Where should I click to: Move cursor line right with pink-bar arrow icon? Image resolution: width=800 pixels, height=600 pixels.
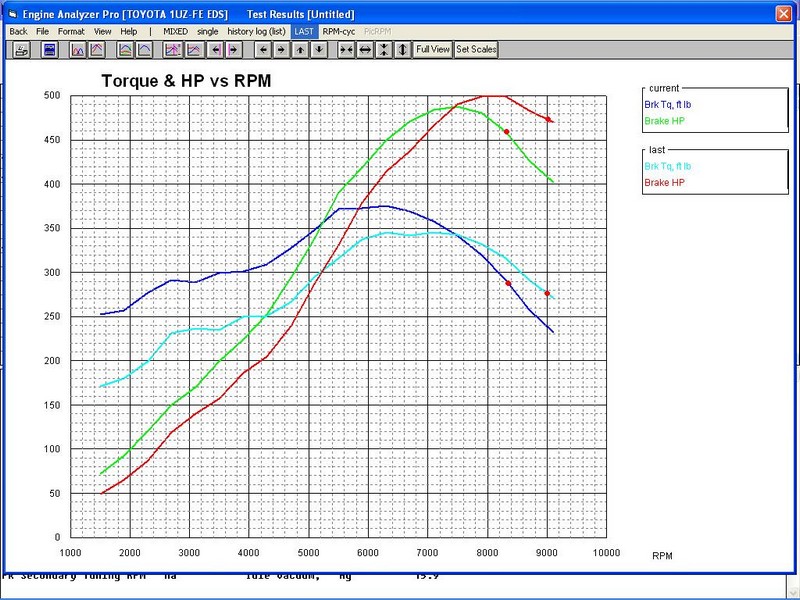point(234,49)
